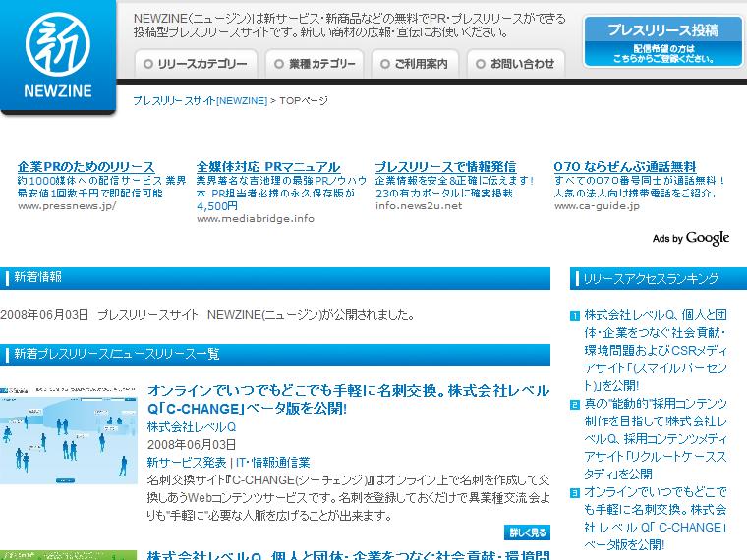
Task: Click the NEWZINE logo
Action: (58, 56)
